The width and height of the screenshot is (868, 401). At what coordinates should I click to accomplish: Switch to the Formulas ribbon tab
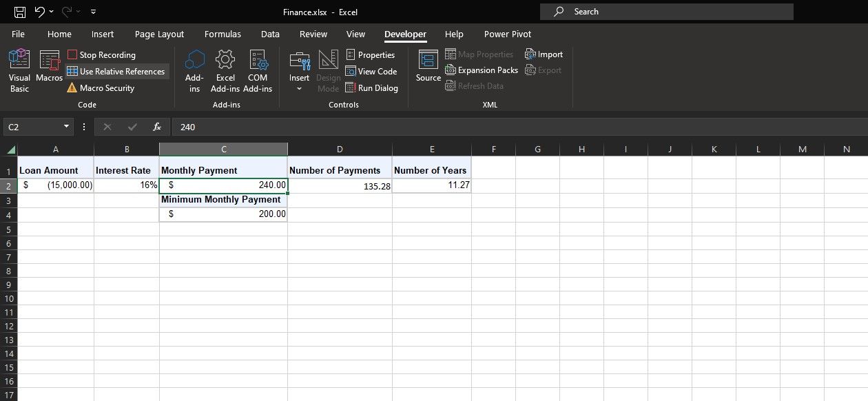point(223,34)
